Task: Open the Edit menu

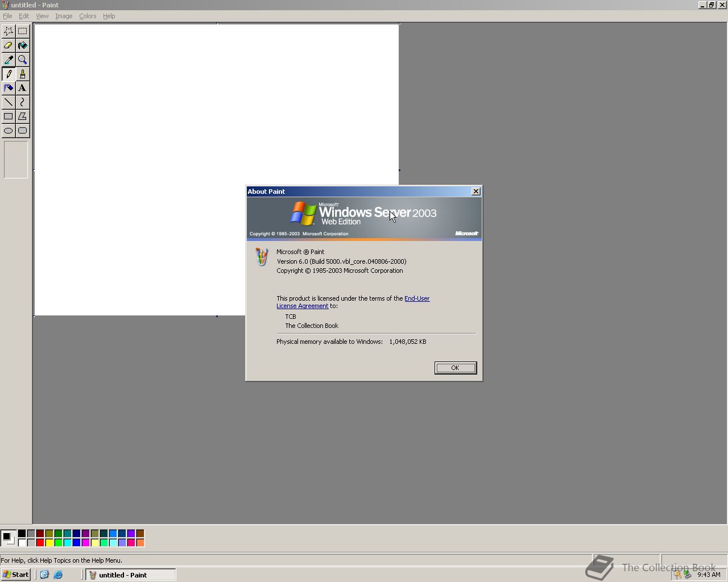Action: (24, 16)
